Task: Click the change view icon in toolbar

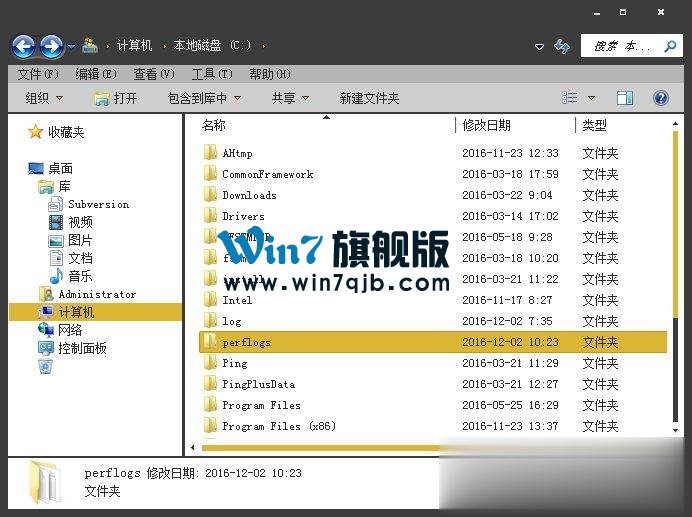Action: click(x=570, y=98)
